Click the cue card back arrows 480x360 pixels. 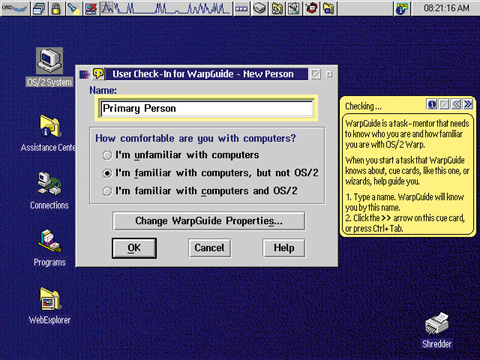tap(456, 105)
